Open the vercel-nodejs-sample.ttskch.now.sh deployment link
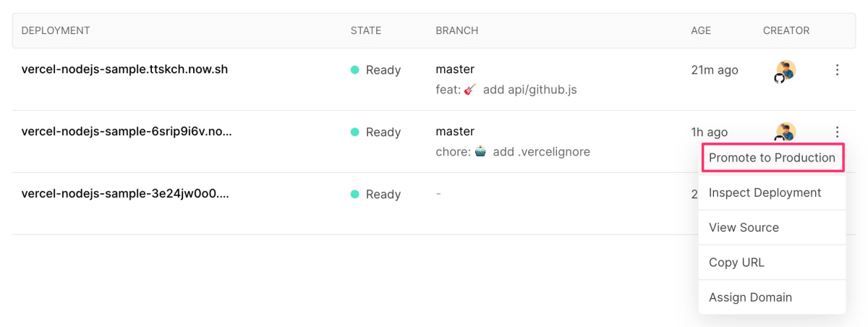Screen dimensions: 868x327 tap(125, 69)
